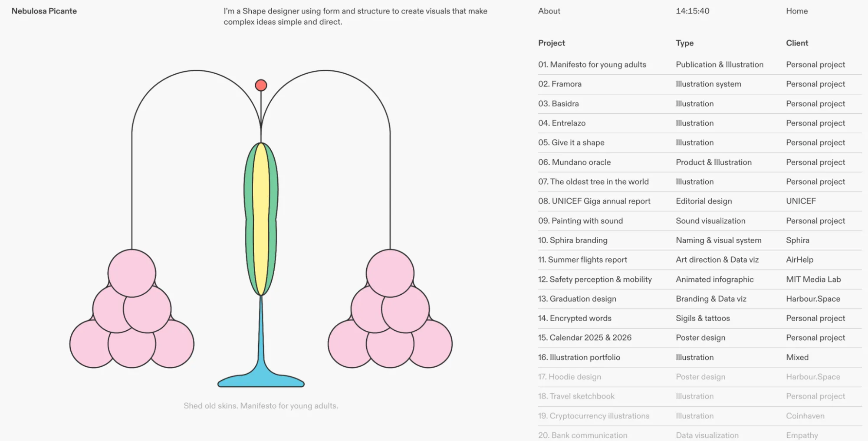
Task: View the 04. Entrelazo project
Action: [562, 123]
